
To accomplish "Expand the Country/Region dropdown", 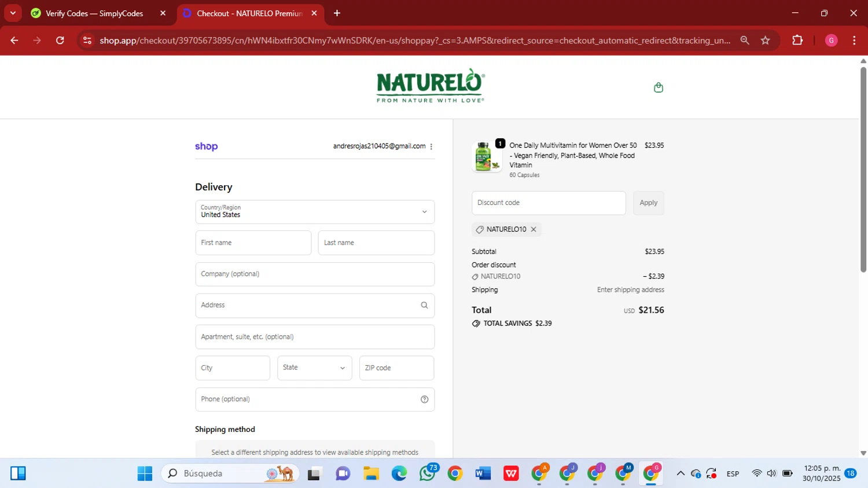I will 315,212.
